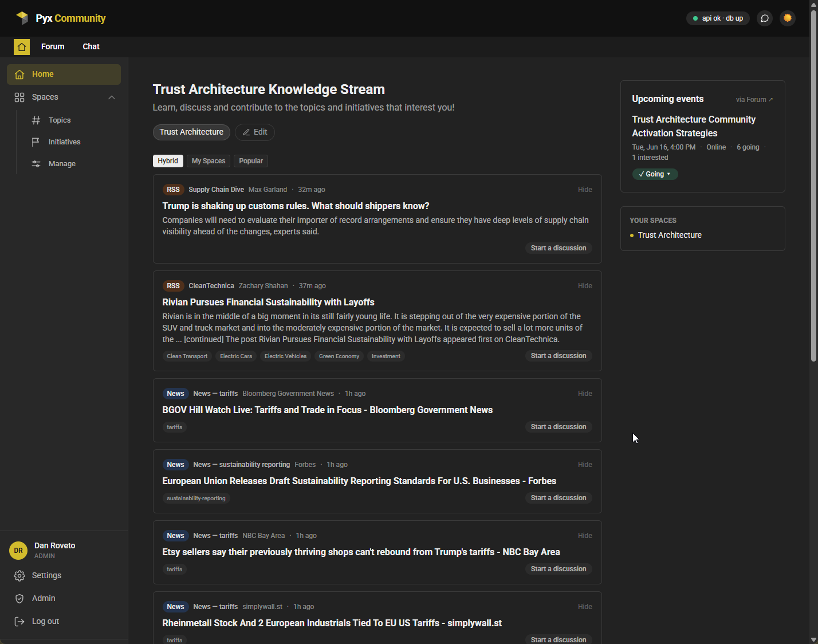Click the Trust Architecture filter chip
The image size is (818, 644).
(191, 132)
